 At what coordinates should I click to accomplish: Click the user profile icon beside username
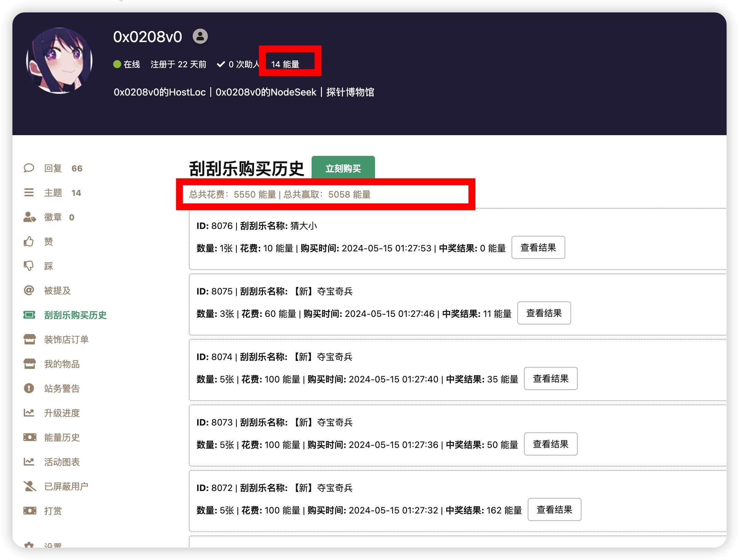pos(200,36)
